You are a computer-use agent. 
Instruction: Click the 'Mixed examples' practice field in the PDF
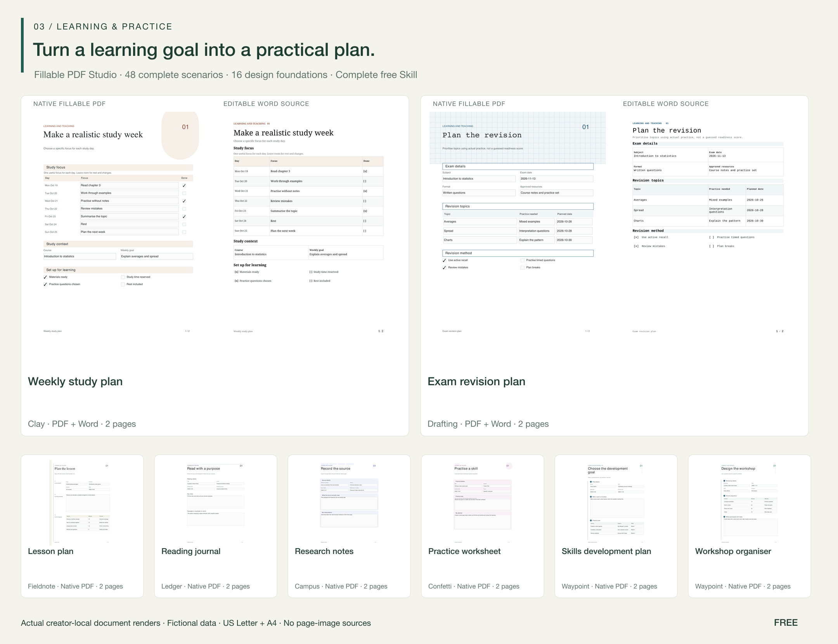pyautogui.click(x=537, y=222)
